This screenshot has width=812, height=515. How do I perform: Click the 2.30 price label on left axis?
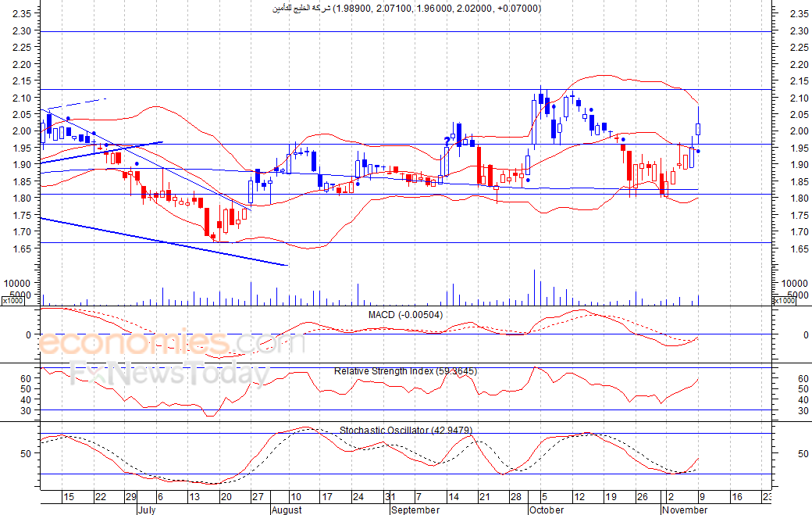coord(21,31)
